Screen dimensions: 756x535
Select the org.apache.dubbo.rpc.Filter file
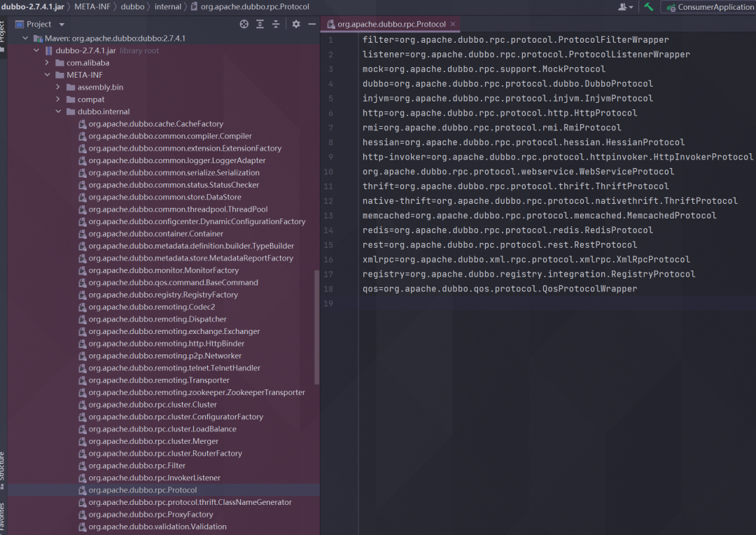[x=132, y=466]
